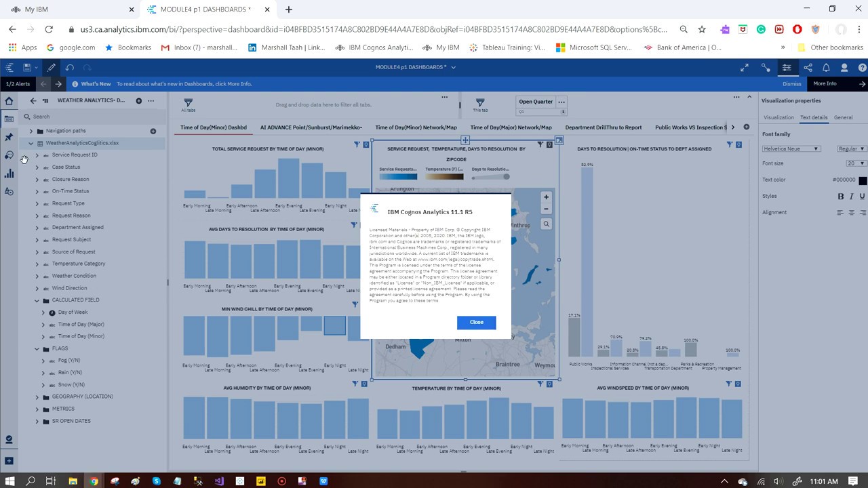The height and width of the screenshot is (488, 868).
Task: Click the Service Requests color gradient legend
Action: click(x=398, y=177)
